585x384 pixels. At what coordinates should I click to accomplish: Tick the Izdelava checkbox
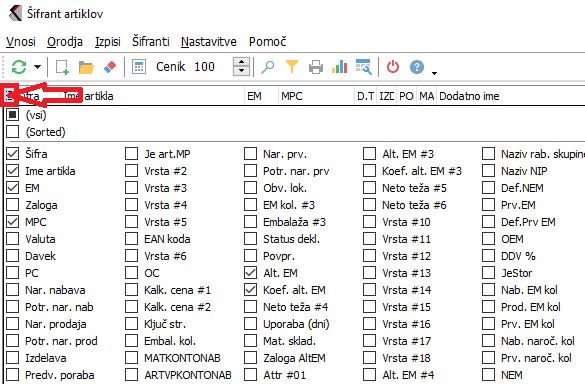(13, 358)
